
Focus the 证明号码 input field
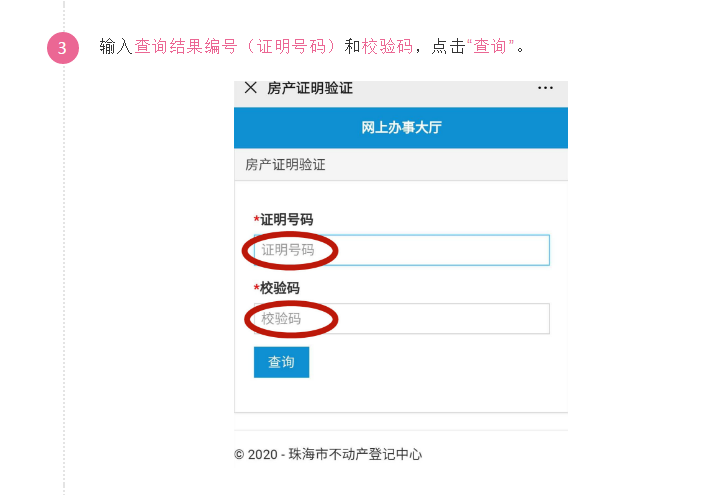click(402, 250)
